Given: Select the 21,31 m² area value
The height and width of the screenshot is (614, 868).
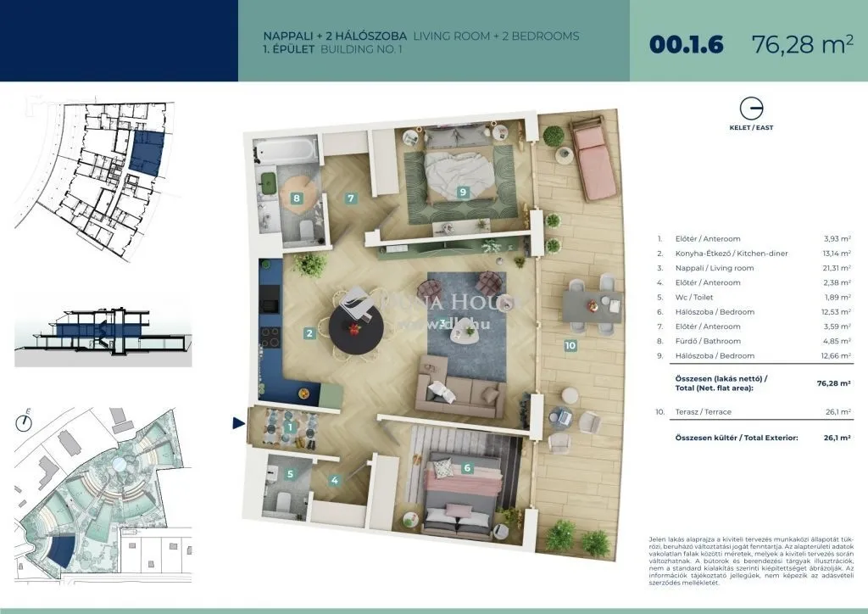Looking at the screenshot, I should [837, 268].
